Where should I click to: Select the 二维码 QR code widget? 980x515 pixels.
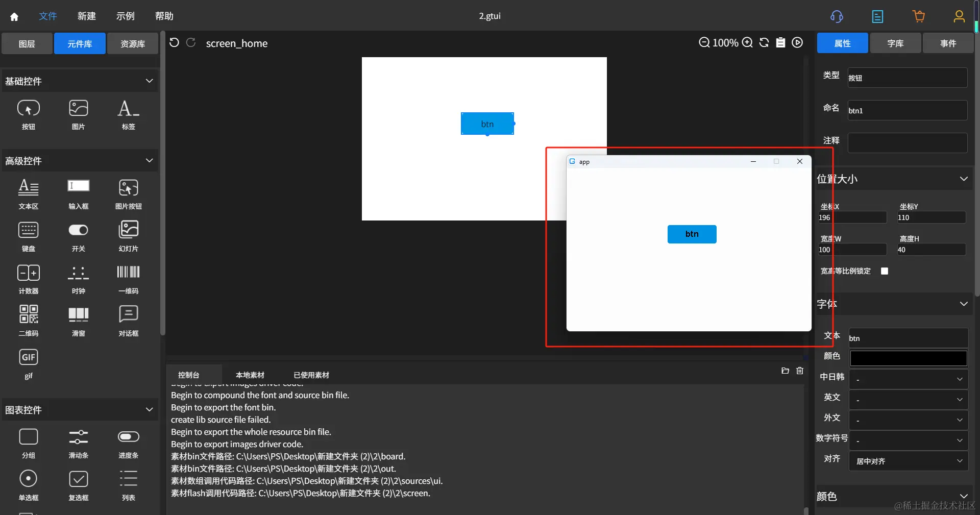[x=29, y=322]
